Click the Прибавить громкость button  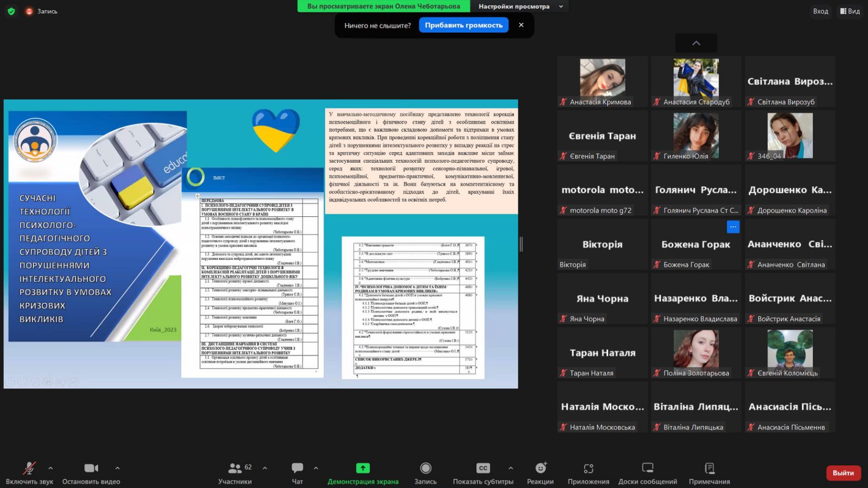pos(463,25)
